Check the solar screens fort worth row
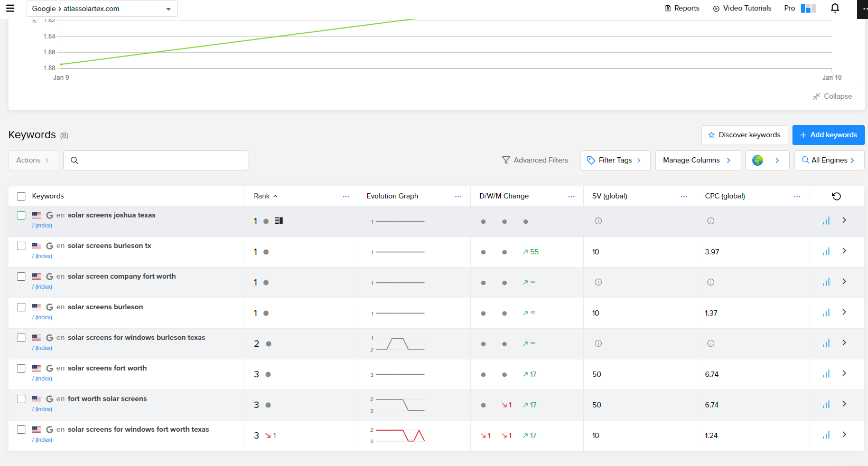Screen dimensions: 868x466 pyautogui.click(x=21, y=368)
